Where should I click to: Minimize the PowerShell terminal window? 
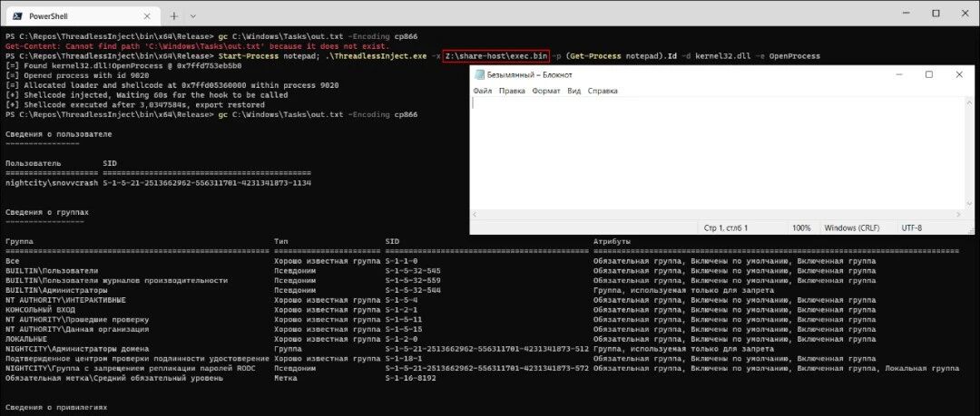tap(906, 13)
